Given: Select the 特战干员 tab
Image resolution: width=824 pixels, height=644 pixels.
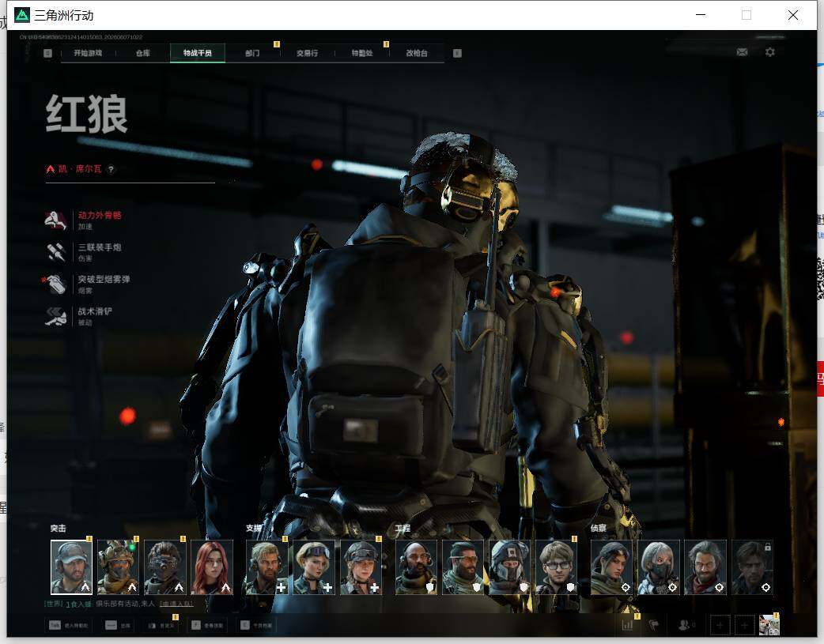Looking at the screenshot, I should [198, 53].
